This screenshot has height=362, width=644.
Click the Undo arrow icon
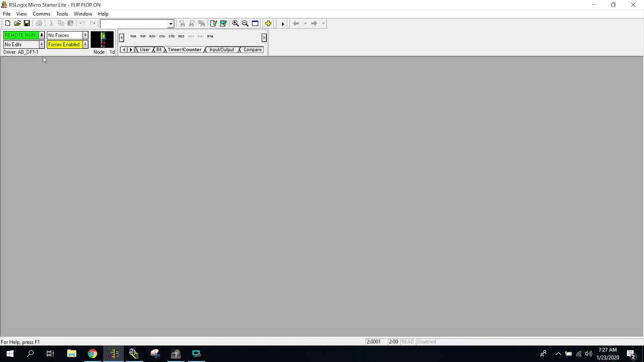pos(82,23)
